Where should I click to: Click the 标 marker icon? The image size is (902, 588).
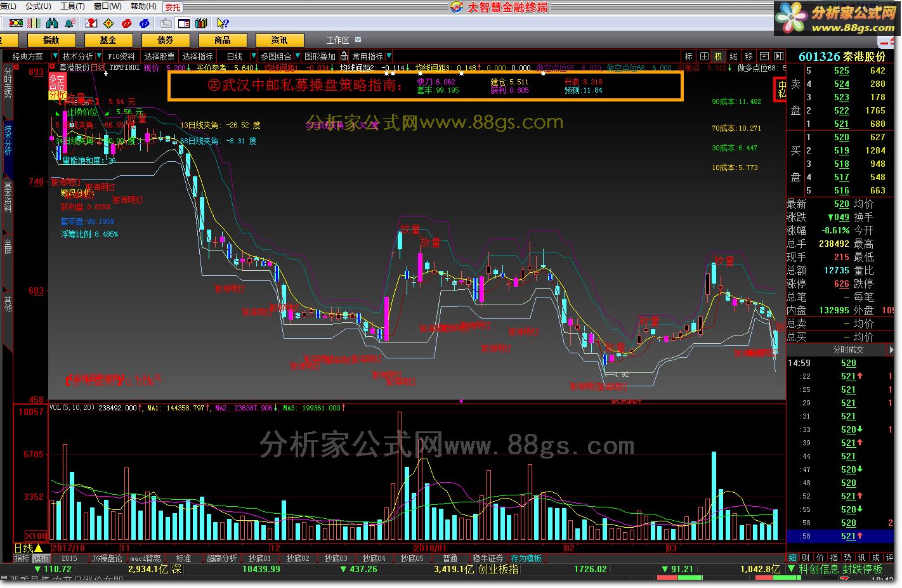pos(688,56)
